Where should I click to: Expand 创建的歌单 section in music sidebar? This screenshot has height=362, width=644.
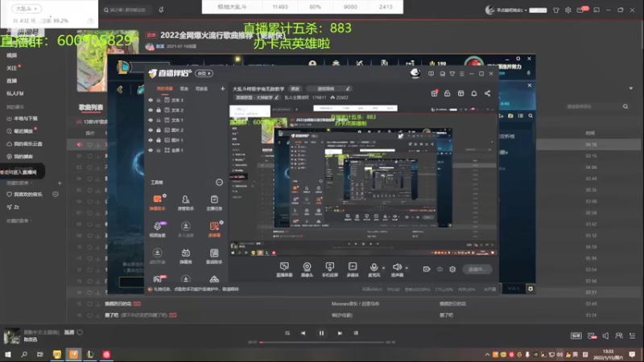point(19,183)
